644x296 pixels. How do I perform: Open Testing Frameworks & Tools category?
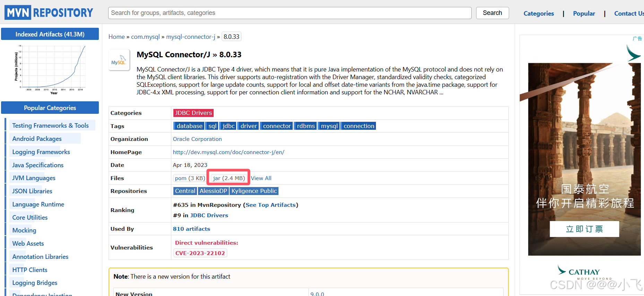[x=51, y=125]
